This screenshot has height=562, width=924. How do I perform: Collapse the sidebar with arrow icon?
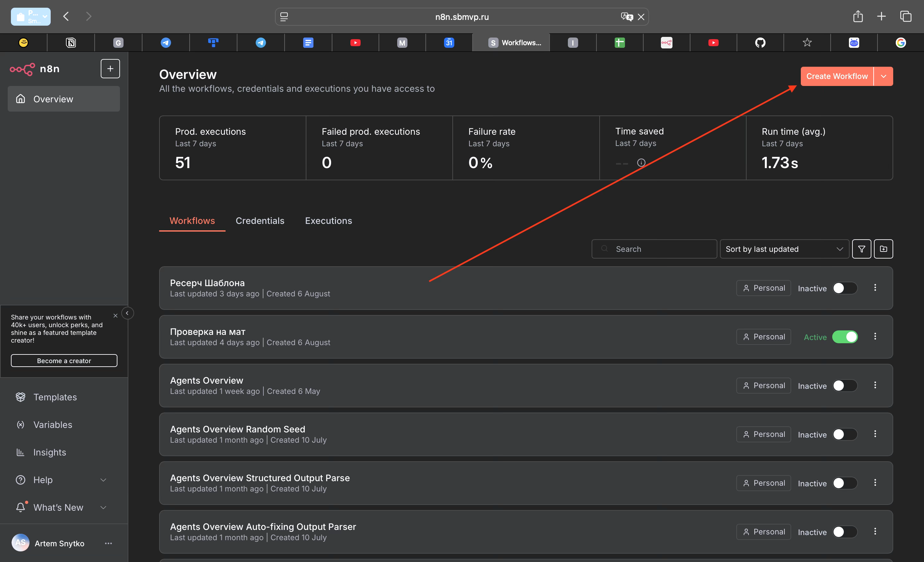pyautogui.click(x=127, y=313)
